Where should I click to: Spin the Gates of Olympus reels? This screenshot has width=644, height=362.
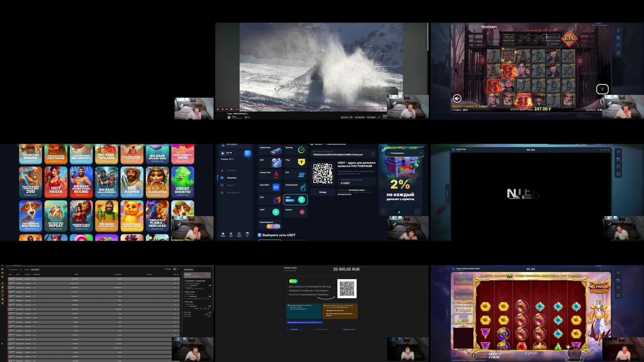tap(574, 353)
